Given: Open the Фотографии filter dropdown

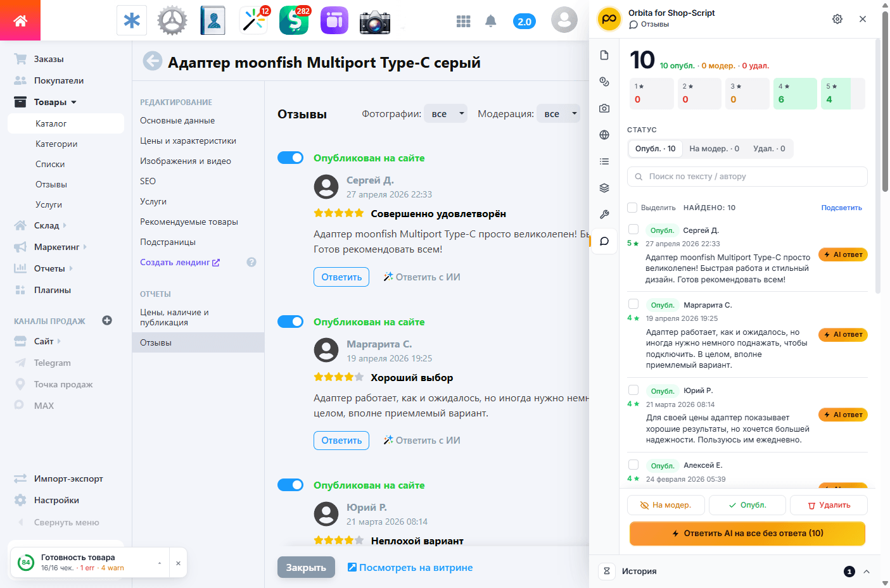Looking at the screenshot, I should pos(445,114).
